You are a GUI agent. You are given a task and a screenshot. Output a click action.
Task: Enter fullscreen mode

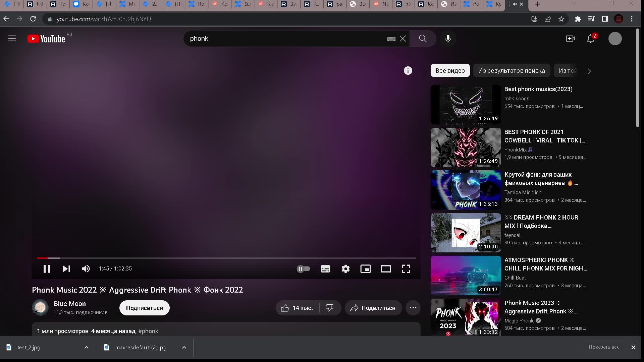[x=406, y=269]
